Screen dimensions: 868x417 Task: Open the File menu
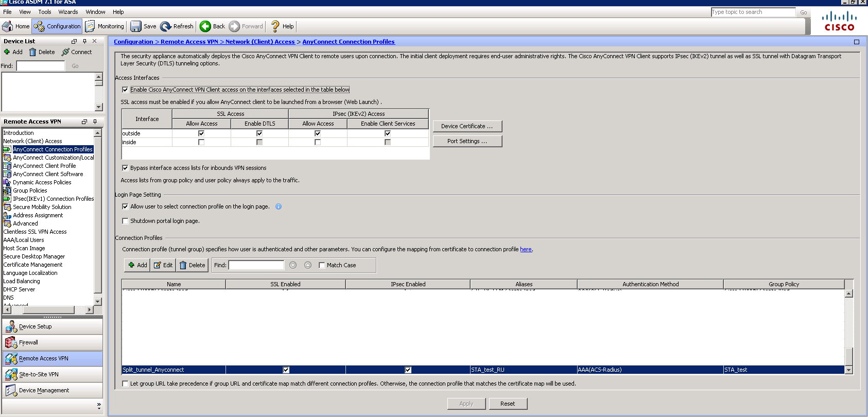7,12
